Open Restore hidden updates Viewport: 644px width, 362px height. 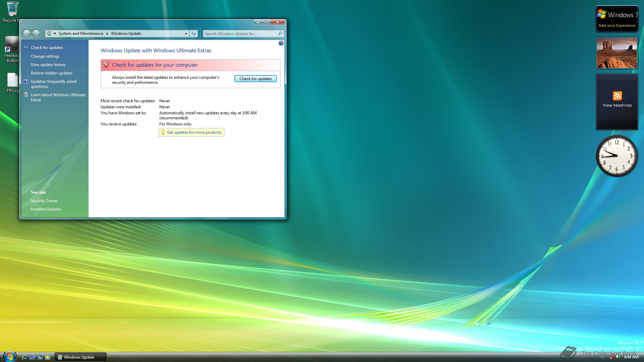click(x=52, y=73)
